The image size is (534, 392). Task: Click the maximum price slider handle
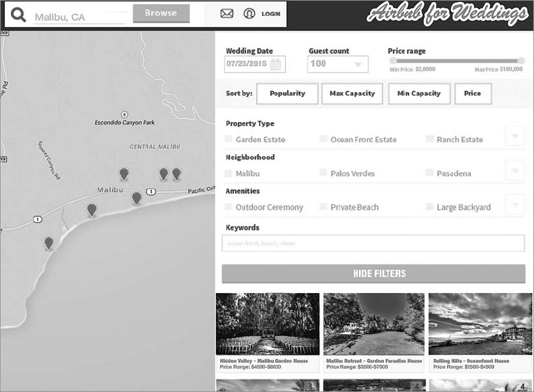click(x=521, y=61)
